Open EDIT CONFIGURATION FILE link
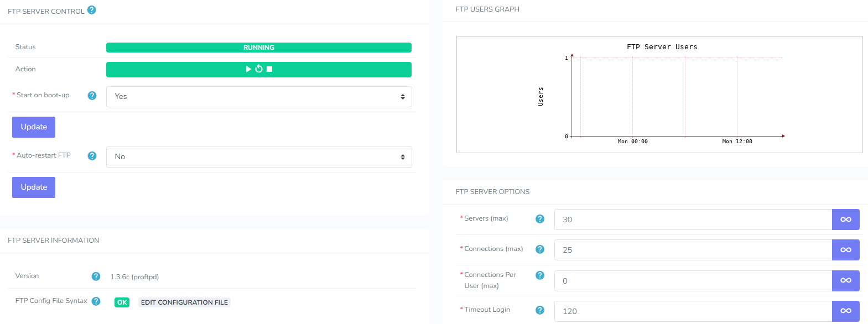Image resolution: width=868 pixels, height=324 pixels. [184, 302]
